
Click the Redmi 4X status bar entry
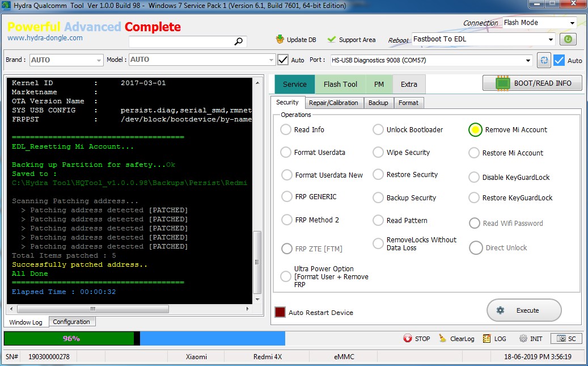(268, 356)
